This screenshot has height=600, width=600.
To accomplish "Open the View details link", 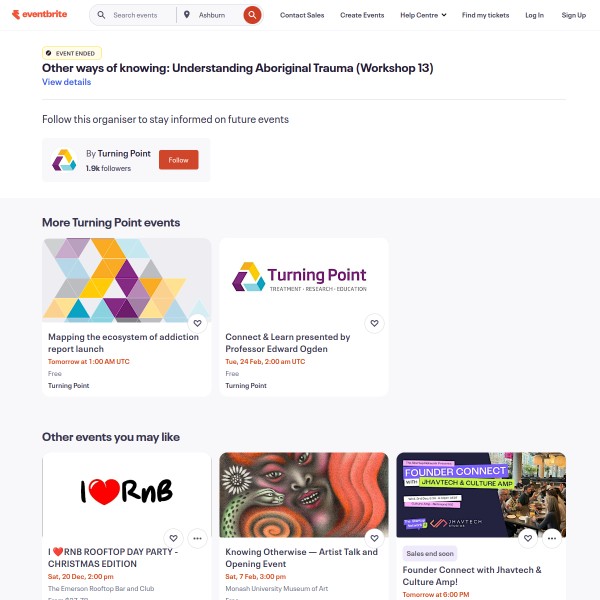I will (67, 82).
